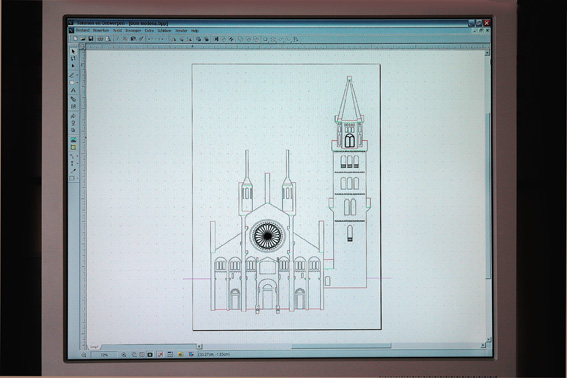This screenshot has width=567, height=378.
Task: Click the print icon in toolbar
Action: click(101, 39)
